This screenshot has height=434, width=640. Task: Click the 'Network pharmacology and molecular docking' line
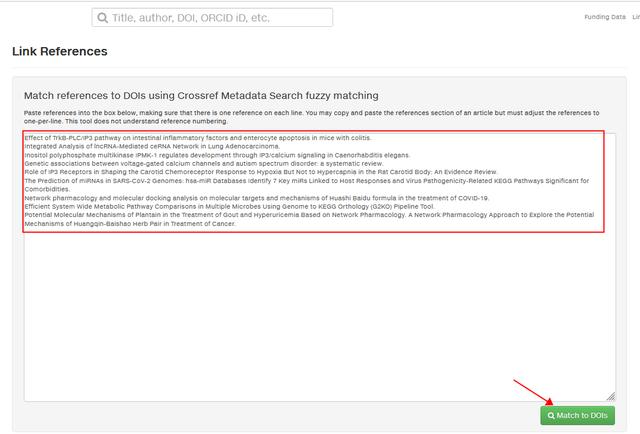[257, 198]
